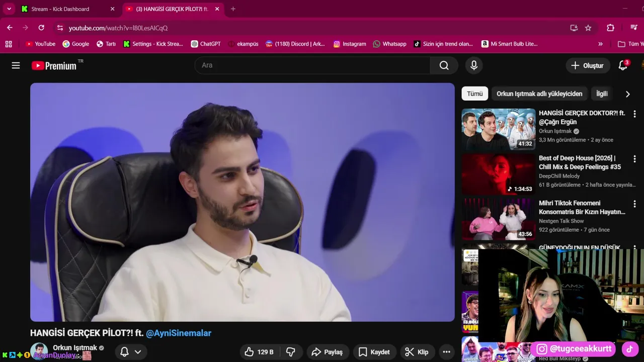Open Nextgen Talk Show channel name
Screen dimensions: 644x362
pos(561,221)
